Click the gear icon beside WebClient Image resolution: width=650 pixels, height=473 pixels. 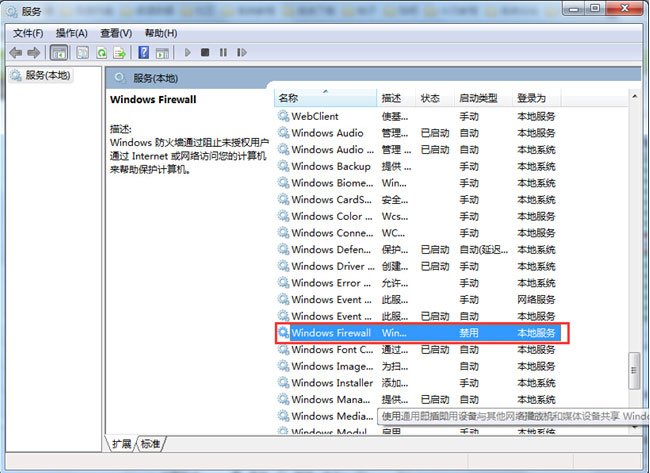283,116
